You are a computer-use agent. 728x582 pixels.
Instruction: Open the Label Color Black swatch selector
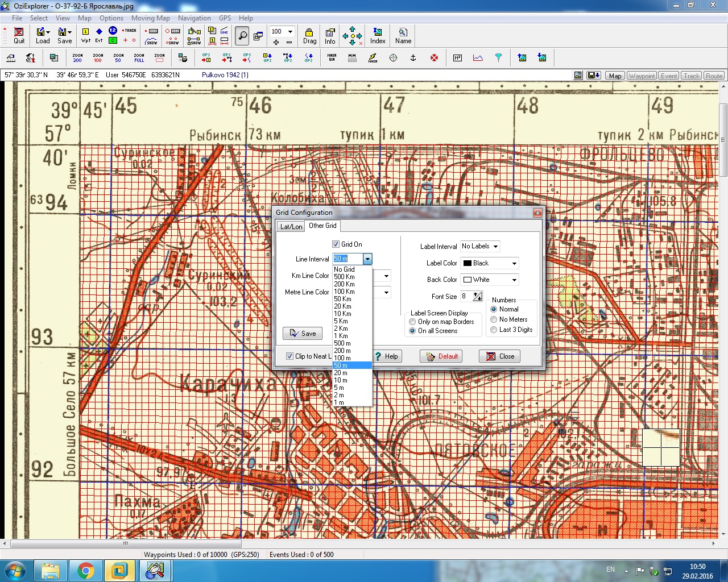coord(514,263)
